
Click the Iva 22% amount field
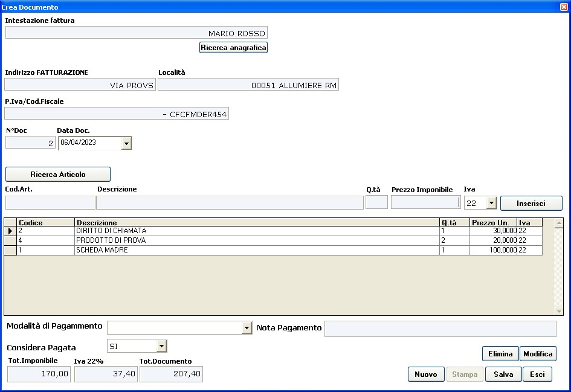(106, 374)
